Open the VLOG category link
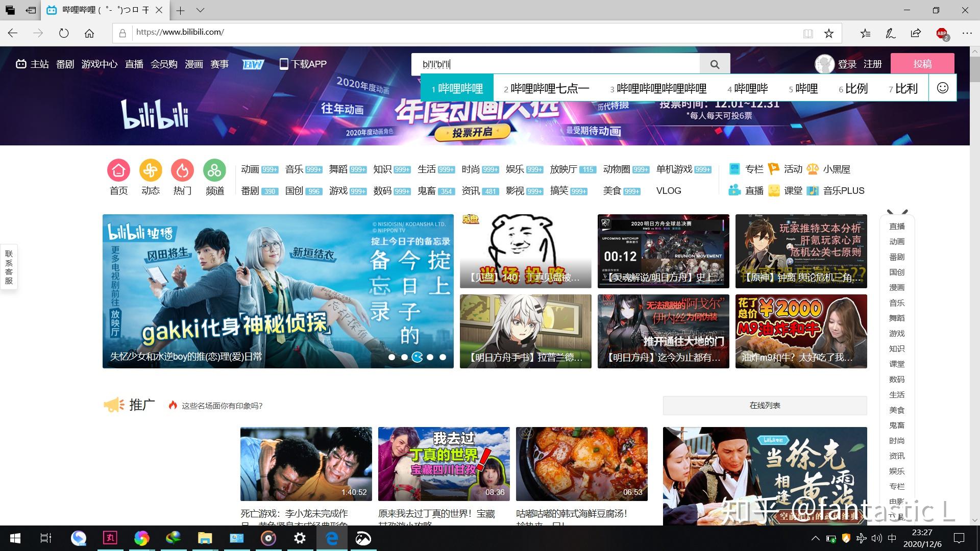This screenshot has height=551, width=980. 669,191
